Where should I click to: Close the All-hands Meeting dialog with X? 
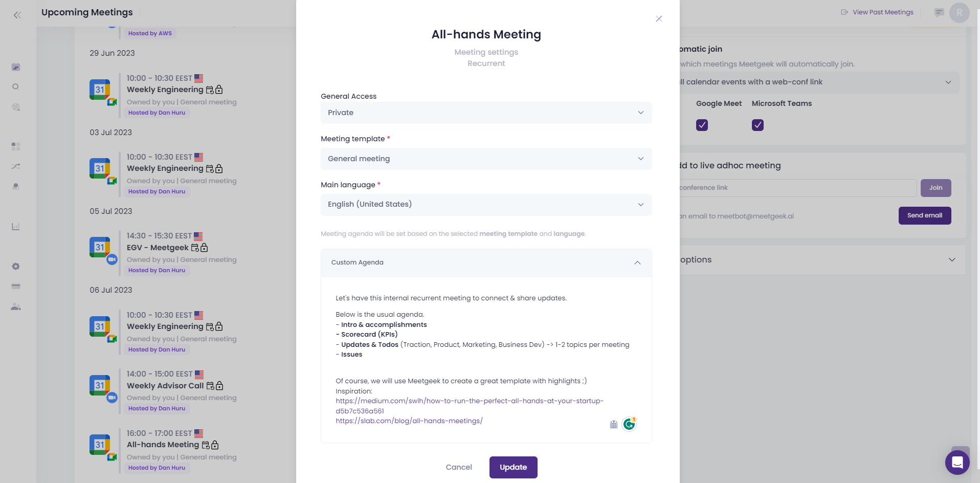(x=659, y=19)
